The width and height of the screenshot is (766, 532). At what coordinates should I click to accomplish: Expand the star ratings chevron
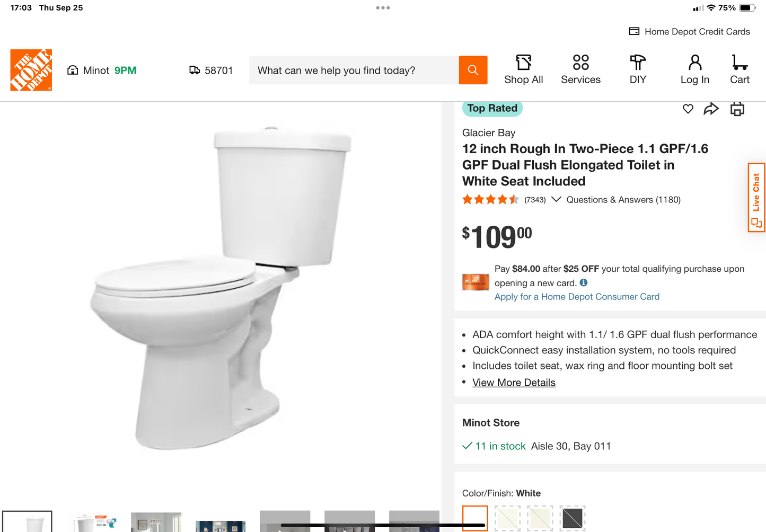tap(556, 199)
